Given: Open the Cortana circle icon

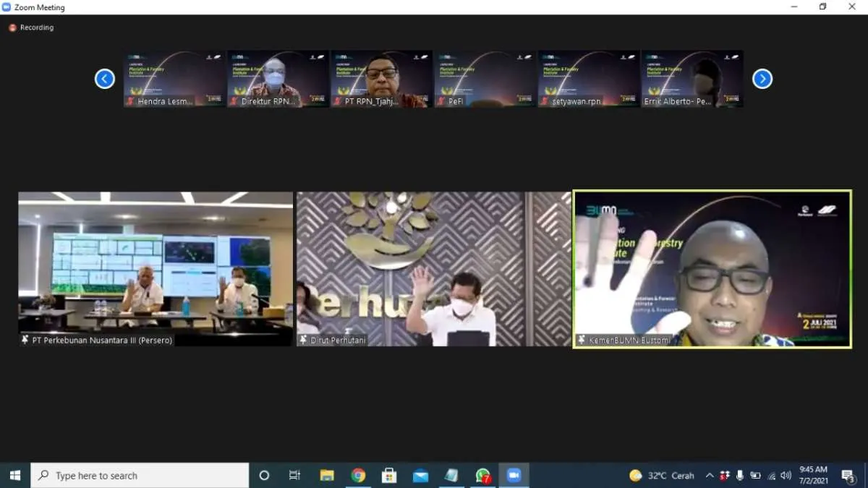Looking at the screenshot, I should click(x=264, y=475).
